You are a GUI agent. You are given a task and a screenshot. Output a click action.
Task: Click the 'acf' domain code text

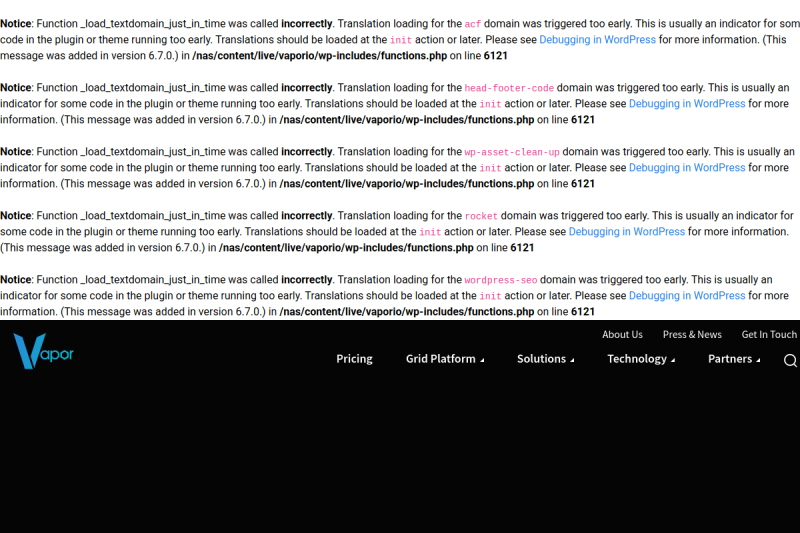(x=472, y=24)
